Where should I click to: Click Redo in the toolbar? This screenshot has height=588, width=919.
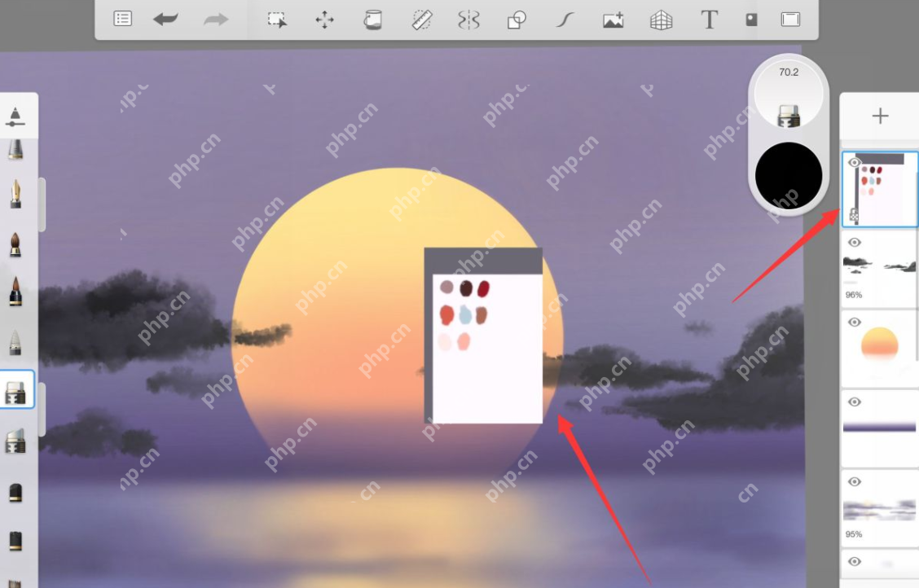tap(214, 19)
